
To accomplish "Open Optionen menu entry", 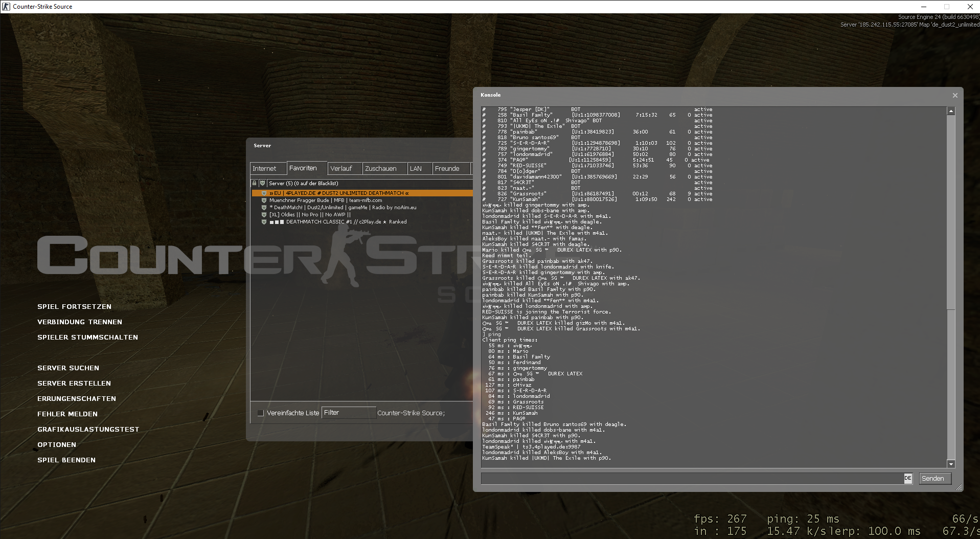I will (57, 444).
